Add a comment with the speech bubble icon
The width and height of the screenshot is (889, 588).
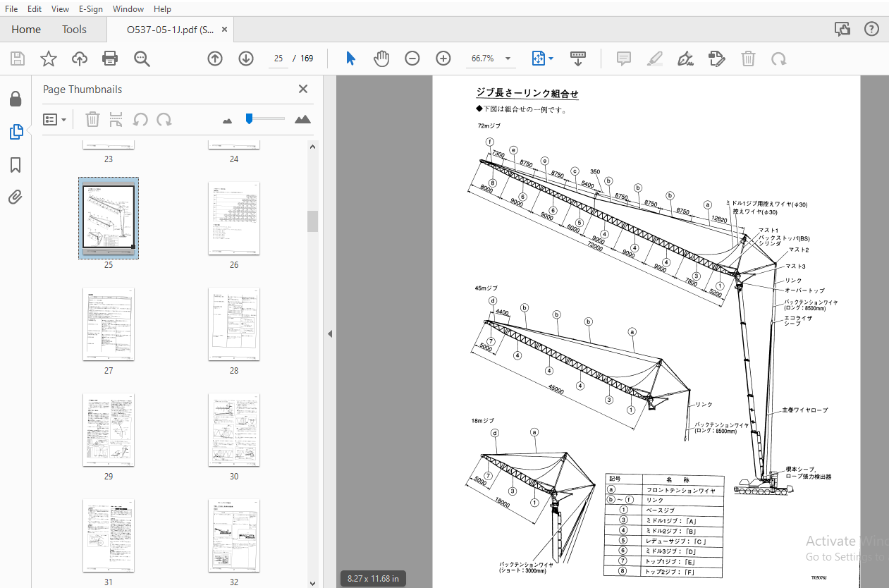click(624, 59)
